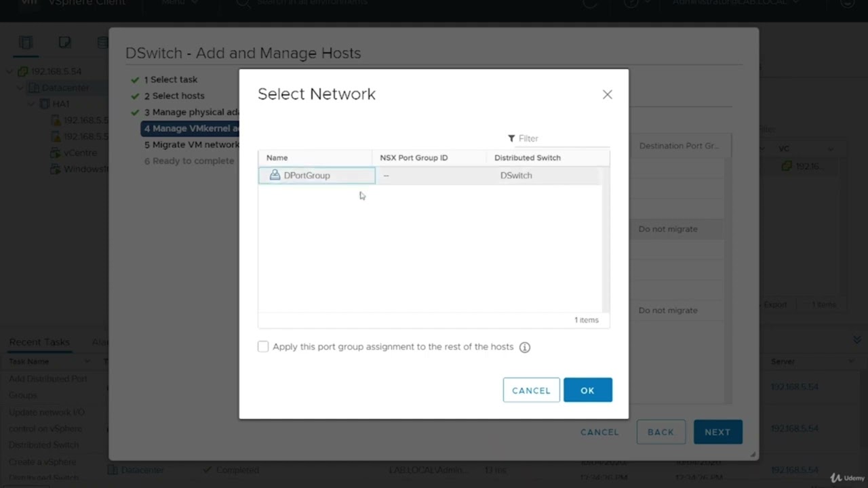868x488 pixels.
Task: Click NEXT in the DSwitch wizard
Action: click(717, 432)
